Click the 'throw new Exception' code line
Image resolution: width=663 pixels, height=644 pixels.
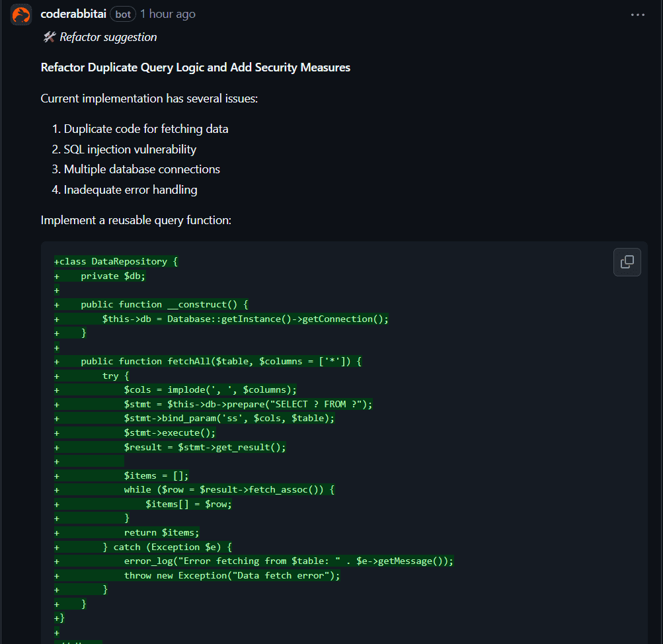point(231,575)
